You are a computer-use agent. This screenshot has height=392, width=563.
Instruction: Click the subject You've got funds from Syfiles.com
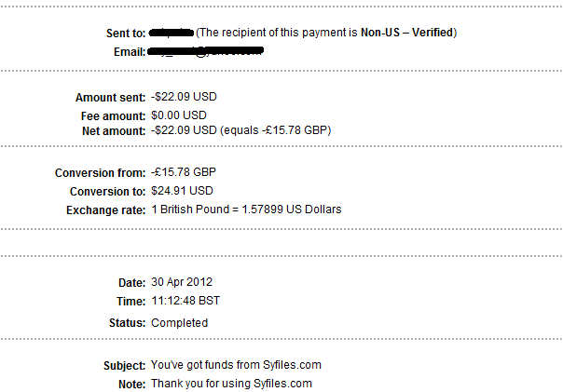tap(236, 365)
